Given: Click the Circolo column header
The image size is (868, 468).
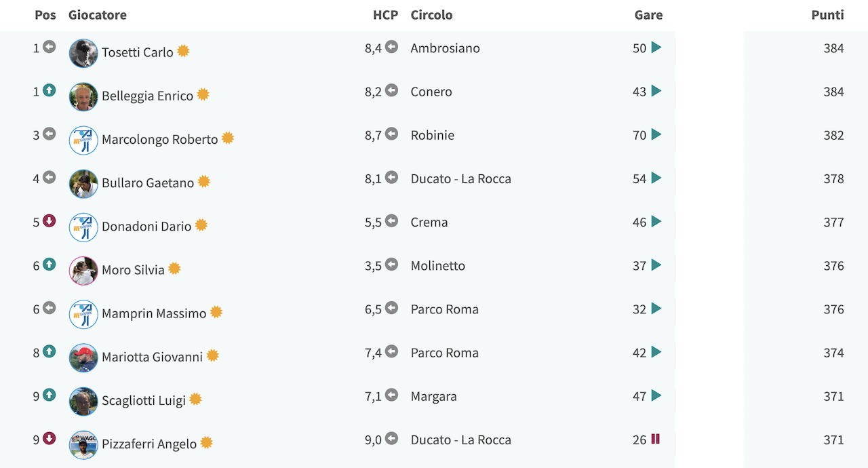Looking at the screenshot, I should coord(431,15).
